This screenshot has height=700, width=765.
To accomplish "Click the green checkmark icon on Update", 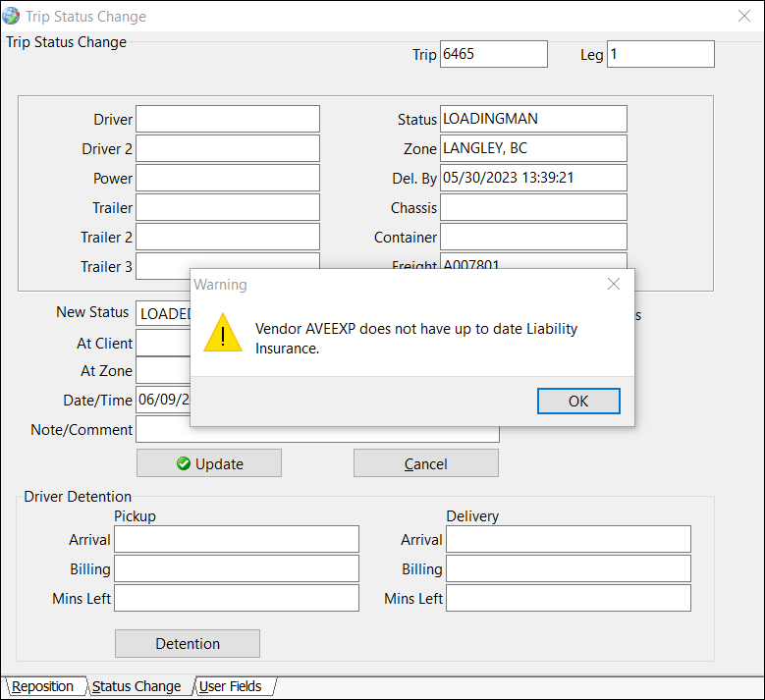I will point(184,463).
